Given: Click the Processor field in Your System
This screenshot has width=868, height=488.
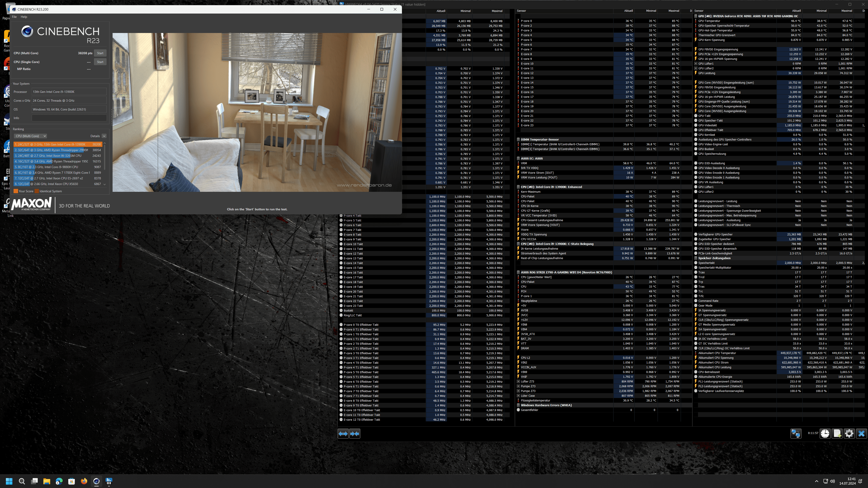Looking at the screenshot, I should click(x=69, y=92).
